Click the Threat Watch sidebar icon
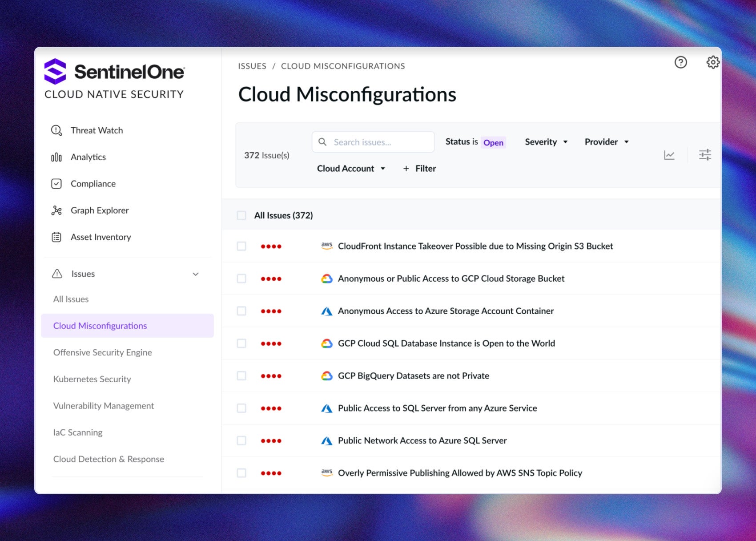The height and width of the screenshot is (541, 756). click(x=56, y=130)
